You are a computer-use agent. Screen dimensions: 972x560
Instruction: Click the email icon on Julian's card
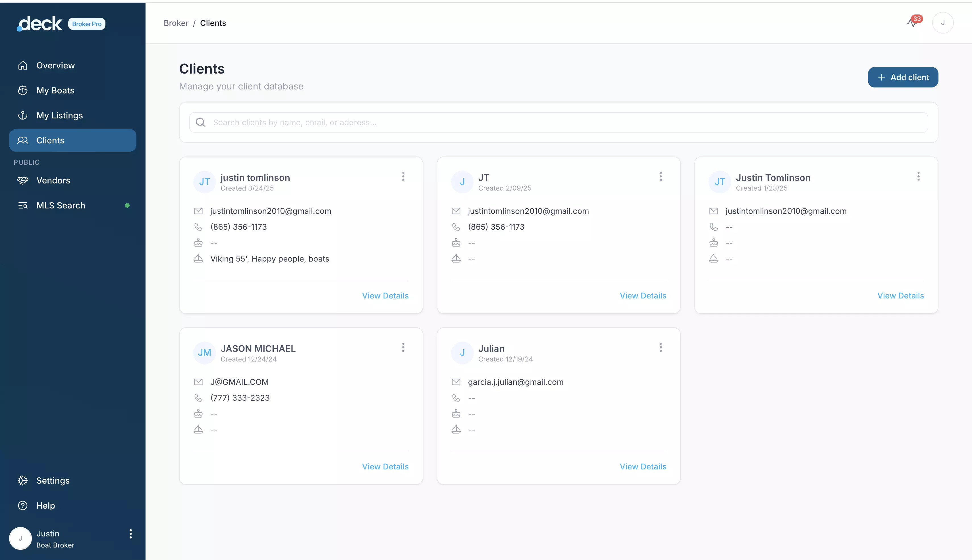coord(456,382)
